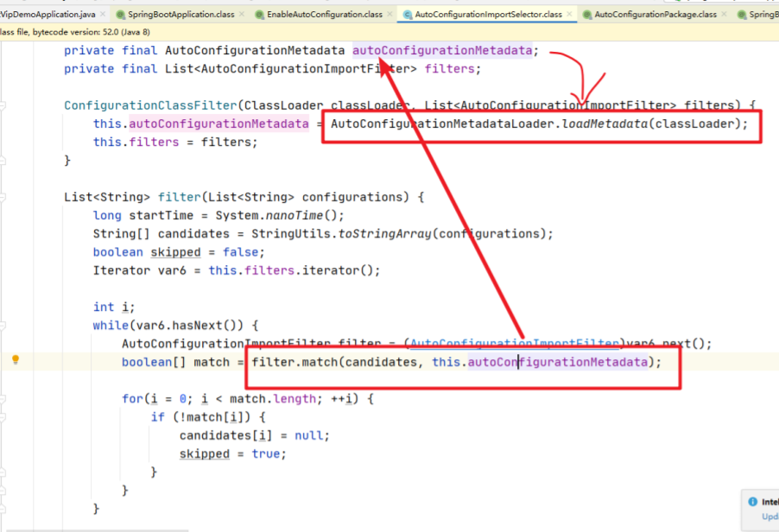
Task: Click the purple autoConfigurationMetadata field declaration
Action: coord(441,50)
